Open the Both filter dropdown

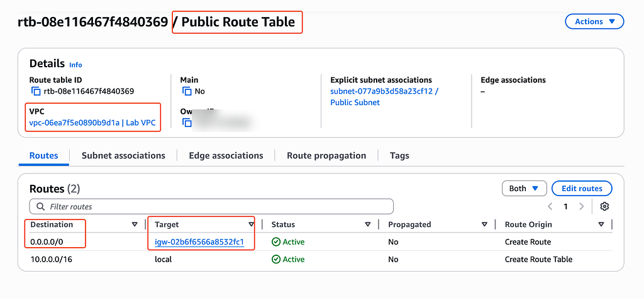pyautogui.click(x=524, y=189)
